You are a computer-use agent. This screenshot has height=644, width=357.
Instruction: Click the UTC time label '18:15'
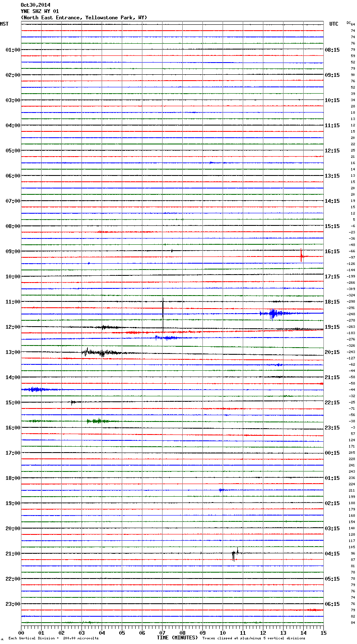[332, 302]
